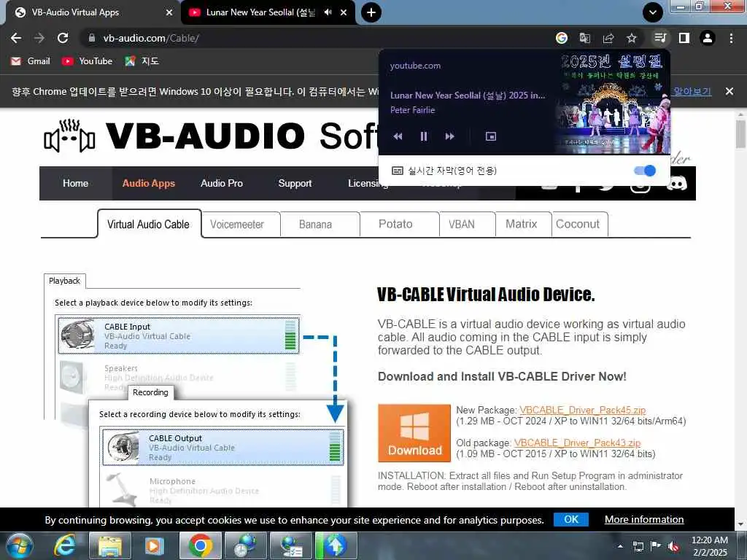The width and height of the screenshot is (747, 560).
Task: Go back to the previous page
Action: pyautogui.click(x=16, y=38)
